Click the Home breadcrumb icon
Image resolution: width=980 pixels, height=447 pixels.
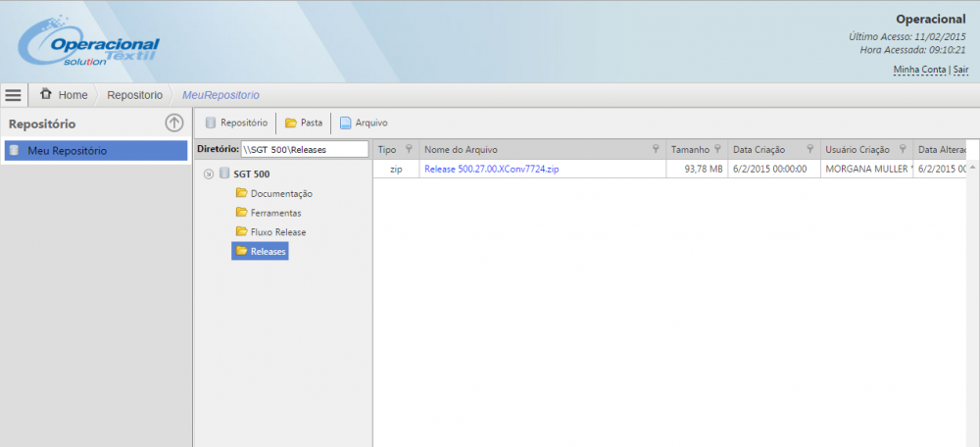pyautogui.click(x=46, y=94)
